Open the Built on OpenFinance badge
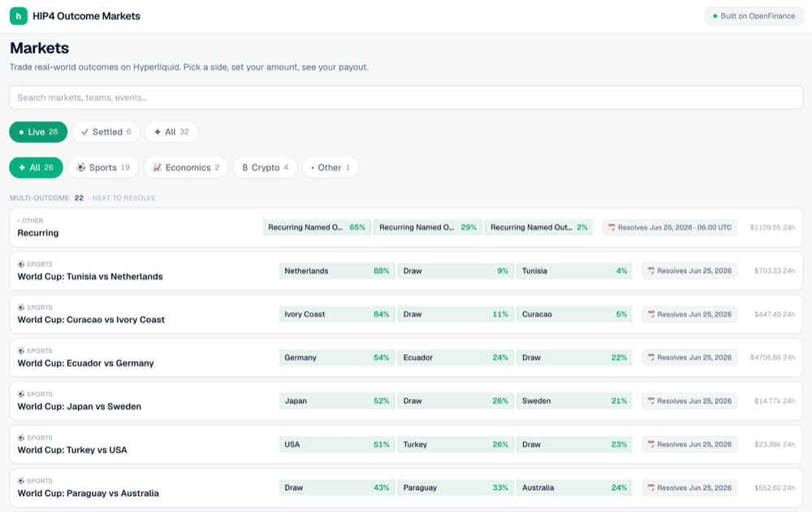812x512 pixels. pyautogui.click(x=754, y=16)
